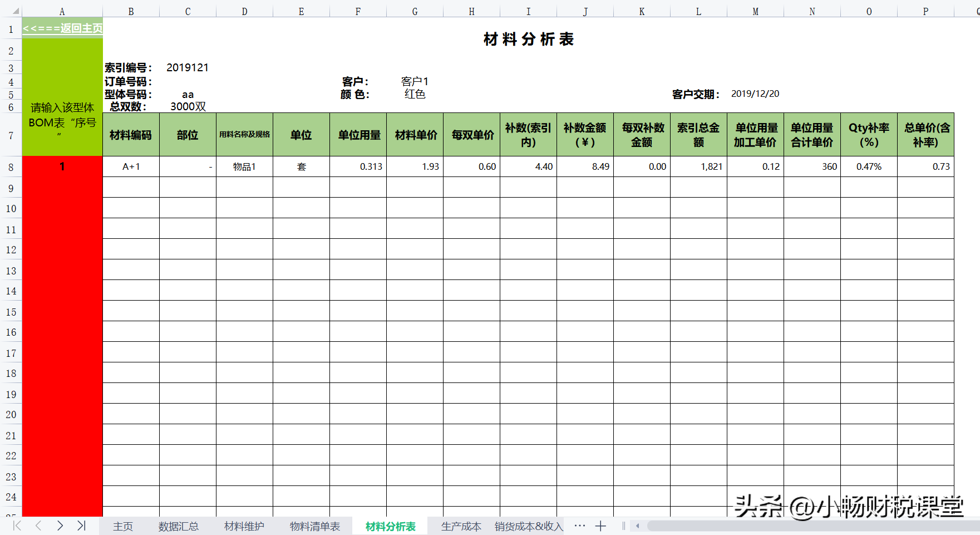This screenshot has height=535, width=980.
Task: Click the model number value aa
Action: [188, 95]
